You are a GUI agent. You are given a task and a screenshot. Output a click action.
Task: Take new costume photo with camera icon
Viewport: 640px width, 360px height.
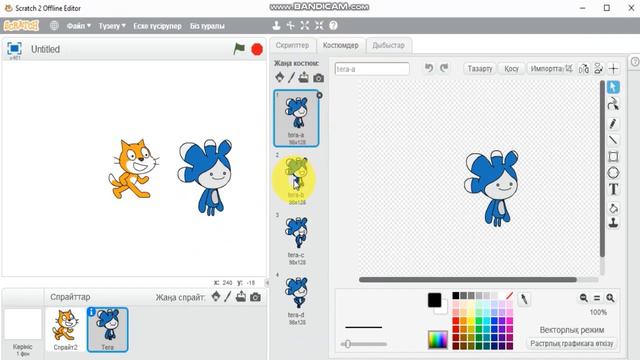(318, 78)
